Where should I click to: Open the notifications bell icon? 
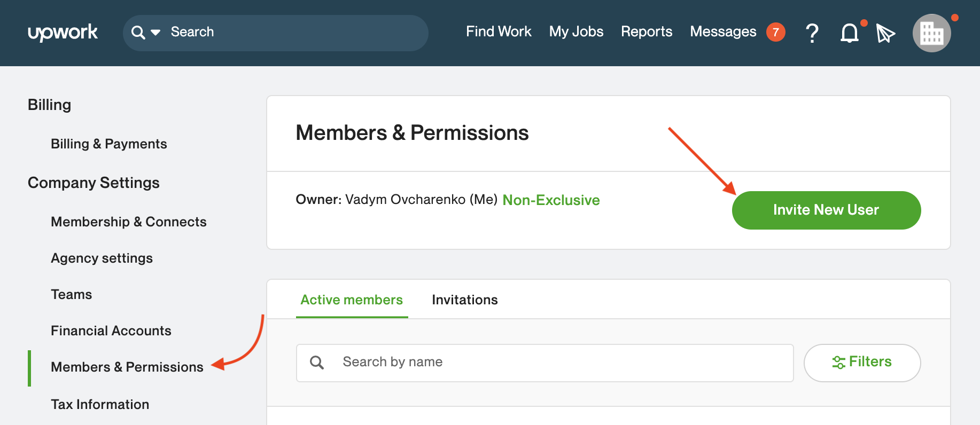849,33
